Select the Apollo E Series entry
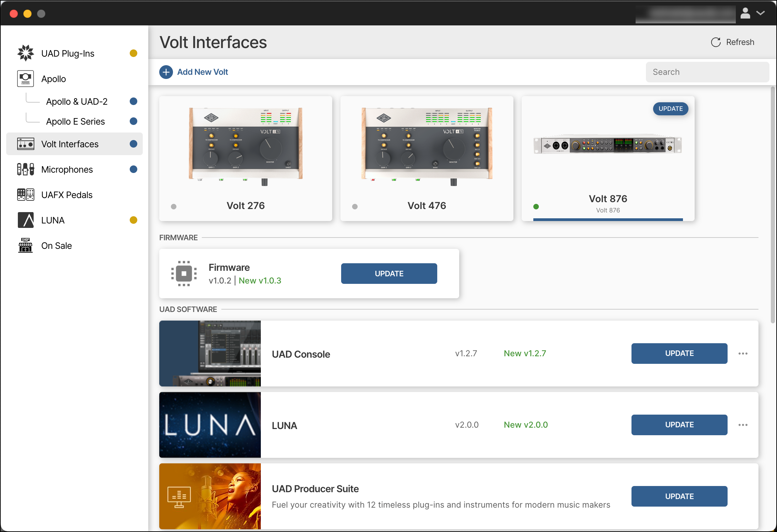The height and width of the screenshot is (532, 777). pyautogui.click(x=75, y=121)
